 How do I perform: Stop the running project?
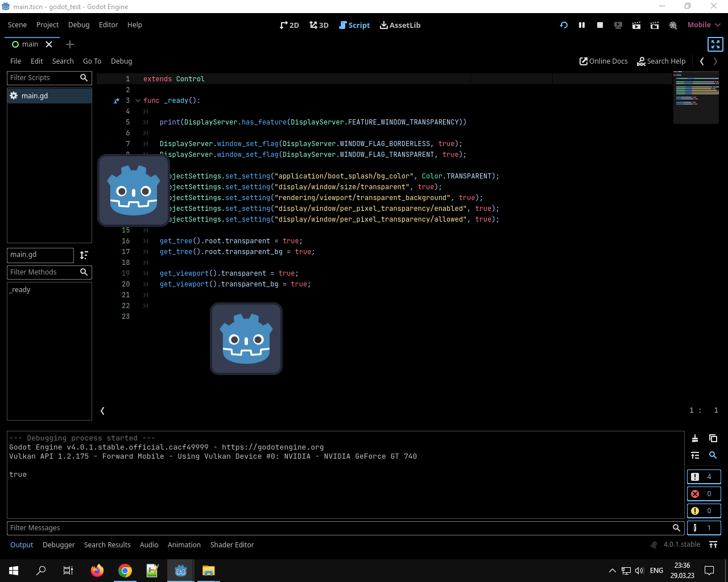599,25
